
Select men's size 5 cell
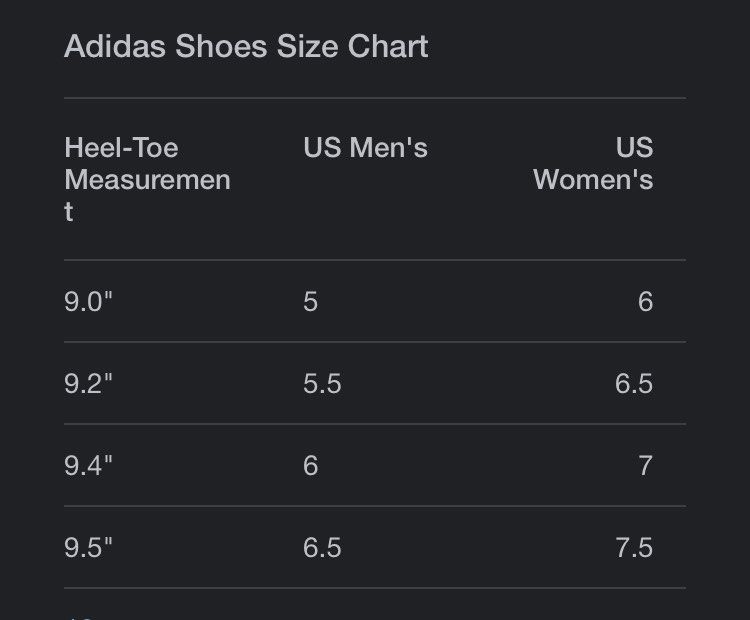point(310,301)
